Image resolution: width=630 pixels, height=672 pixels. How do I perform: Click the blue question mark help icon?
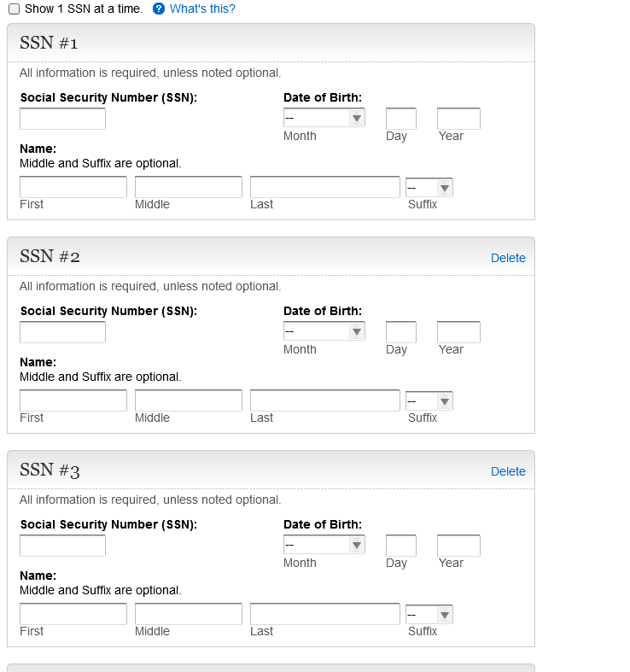158,9
